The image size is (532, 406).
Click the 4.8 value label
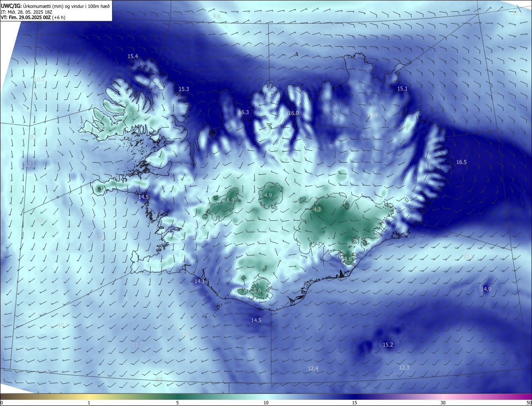(x=348, y=259)
